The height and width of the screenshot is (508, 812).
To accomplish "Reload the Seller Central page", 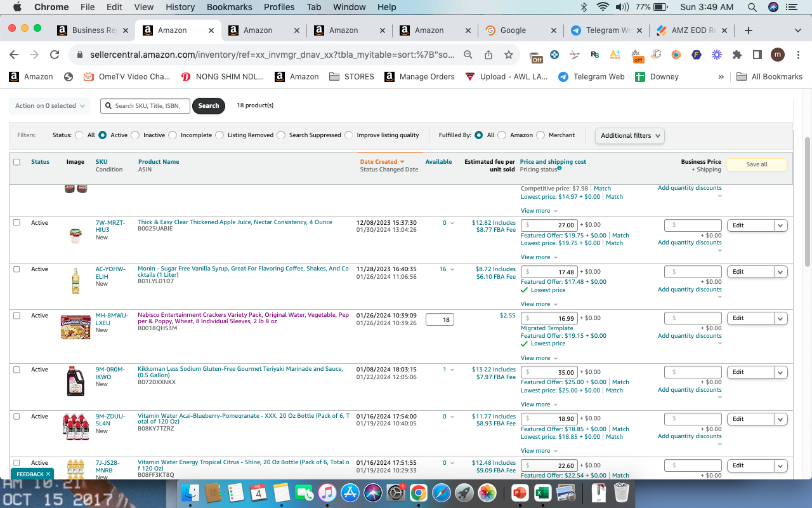I will point(55,55).
